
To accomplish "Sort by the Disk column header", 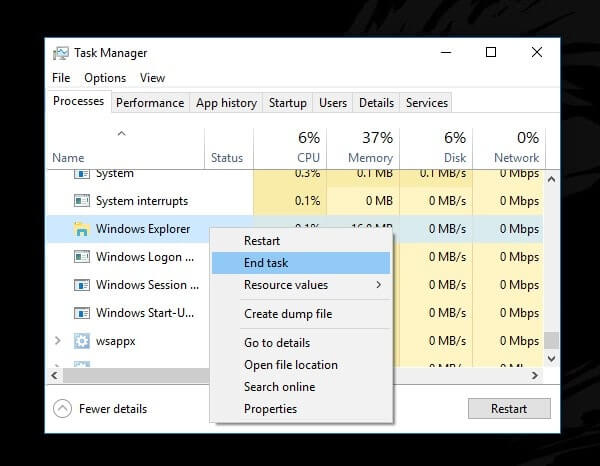I will click(436, 148).
